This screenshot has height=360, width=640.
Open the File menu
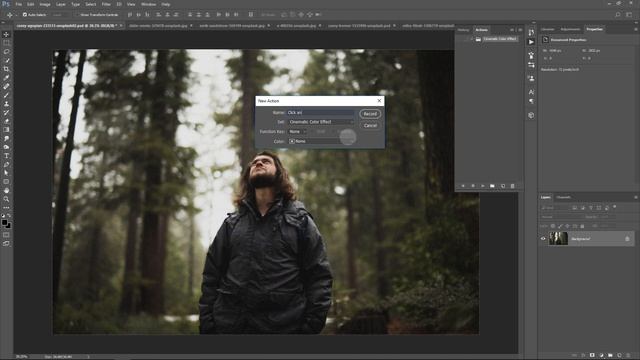[x=19, y=4]
